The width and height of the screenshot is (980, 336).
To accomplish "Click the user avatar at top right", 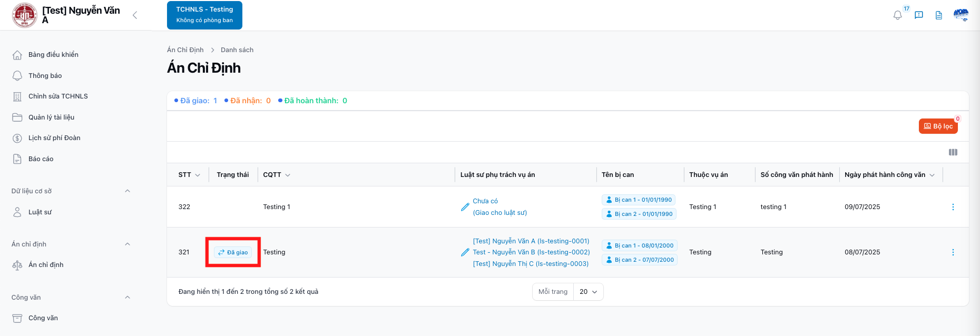I will (x=961, y=15).
